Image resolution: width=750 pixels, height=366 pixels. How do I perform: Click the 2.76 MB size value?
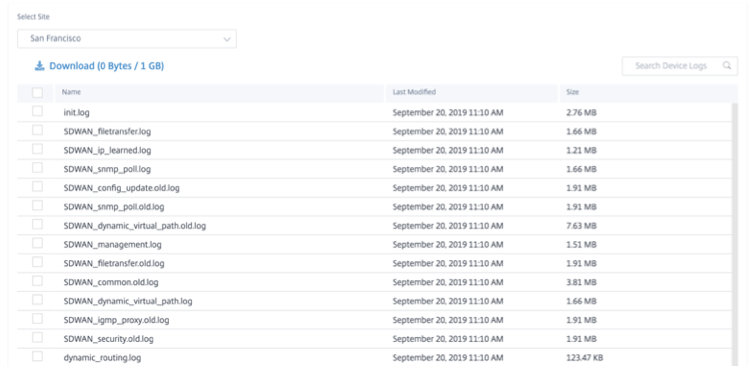point(581,113)
